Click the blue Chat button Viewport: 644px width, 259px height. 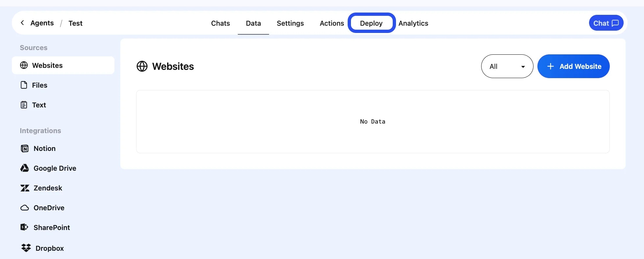[x=606, y=23]
